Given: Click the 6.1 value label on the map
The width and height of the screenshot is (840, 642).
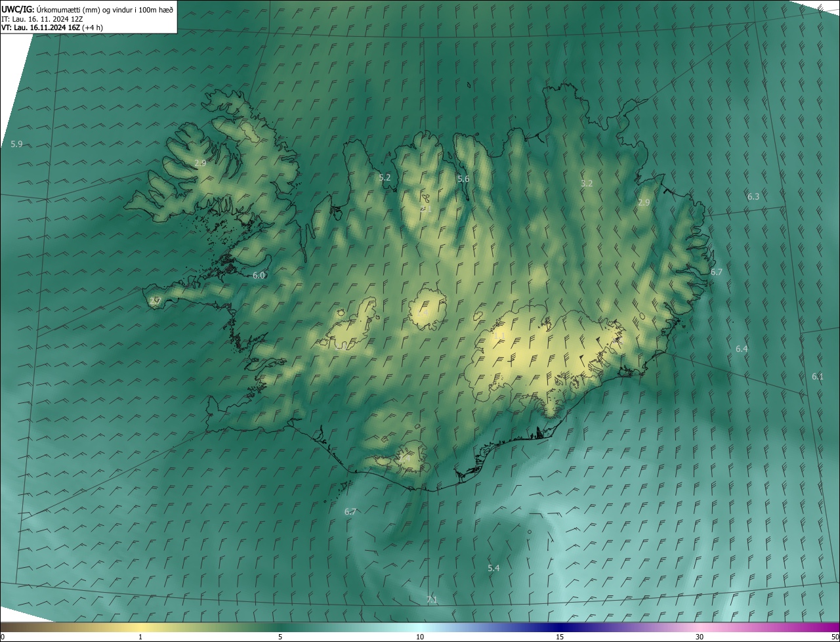Looking at the screenshot, I should [817, 376].
